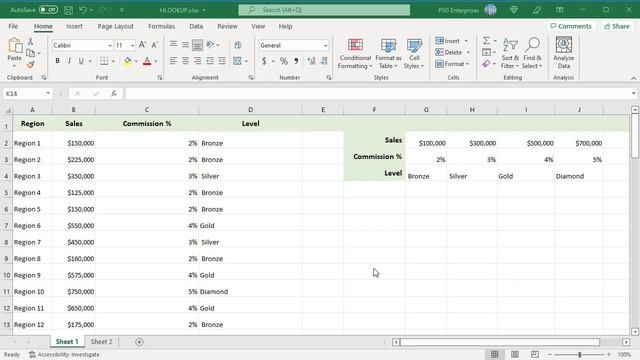Click Increase Decimal icon
This screenshot has width=640, height=360.
coord(311,61)
